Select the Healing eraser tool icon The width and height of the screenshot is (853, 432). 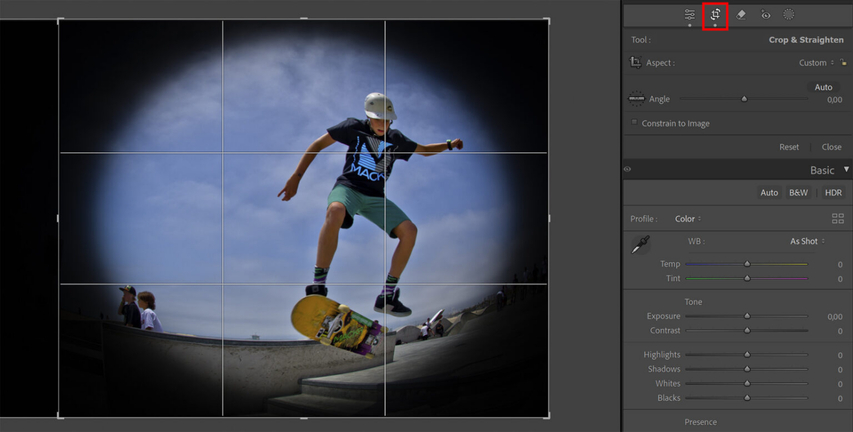pyautogui.click(x=741, y=15)
